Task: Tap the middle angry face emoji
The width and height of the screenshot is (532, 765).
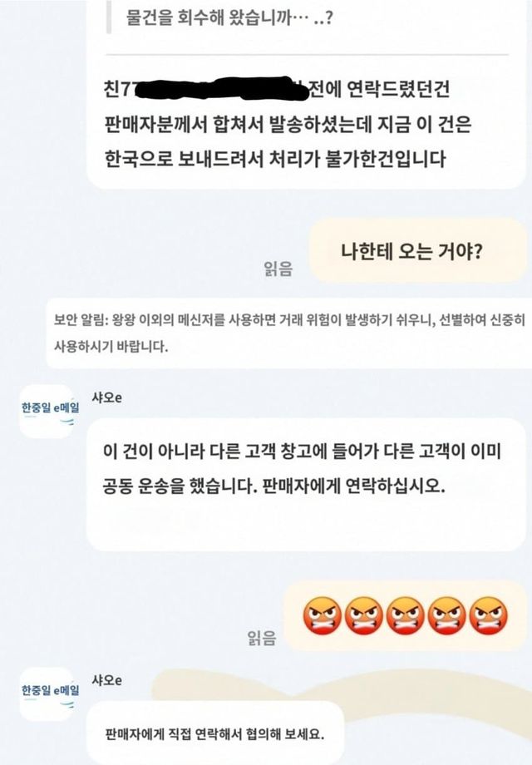Action: coord(405,615)
